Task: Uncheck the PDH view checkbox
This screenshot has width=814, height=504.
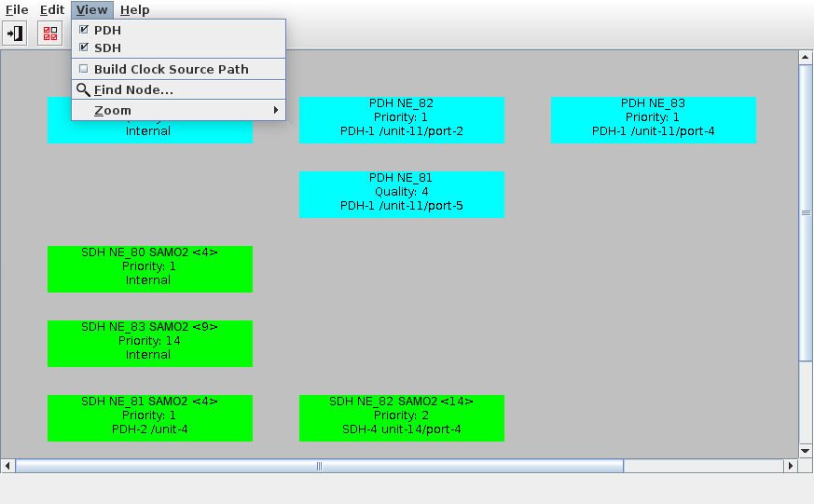Action: pyautogui.click(x=84, y=31)
